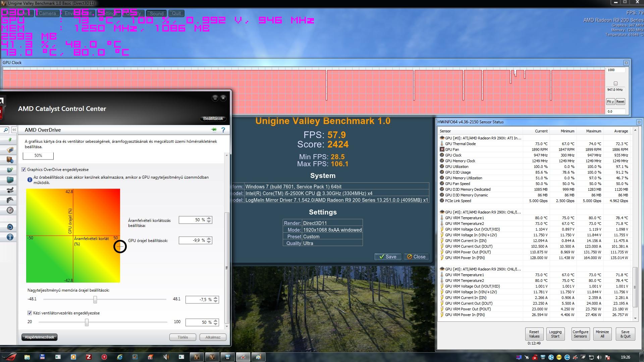Click the memory órajel slider handle
Image resolution: width=644 pixels, height=362 pixels.
click(95, 299)
